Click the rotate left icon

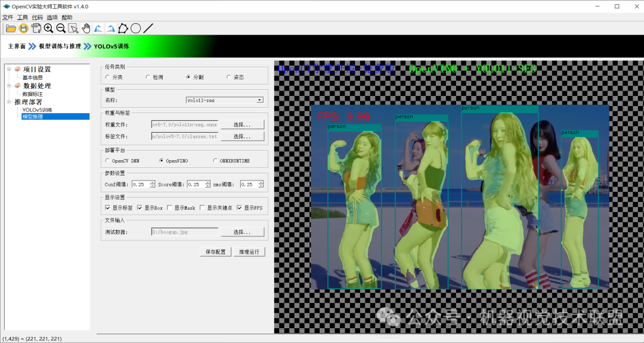point(98,29)
